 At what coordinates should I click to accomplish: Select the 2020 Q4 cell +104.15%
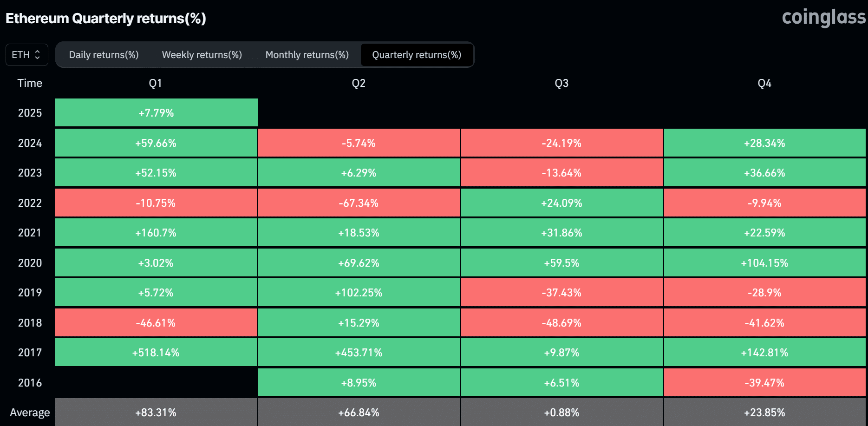(765, 262)
